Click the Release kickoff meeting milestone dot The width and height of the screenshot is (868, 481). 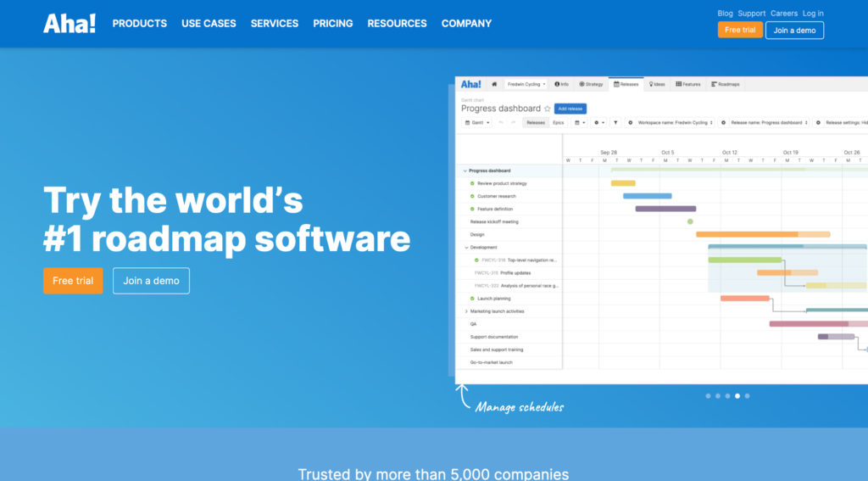click(x=690, y=221)
